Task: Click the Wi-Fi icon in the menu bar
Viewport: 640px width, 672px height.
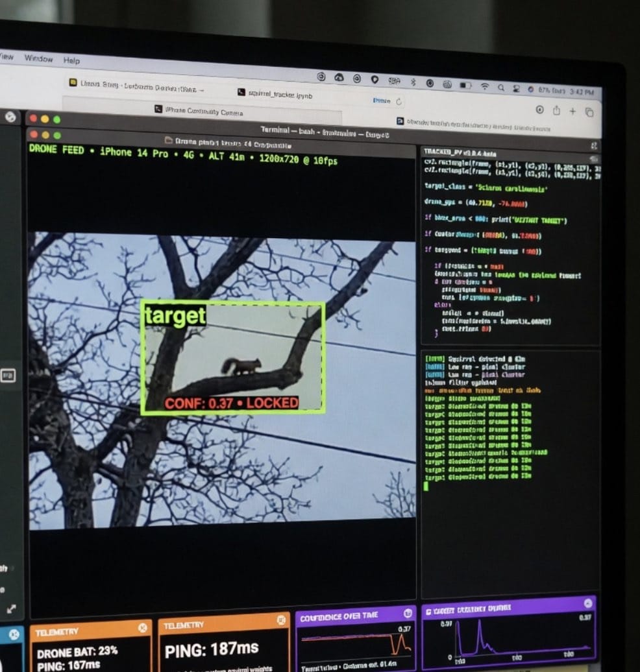Action: pyautogui.click(x=485, y=86)
